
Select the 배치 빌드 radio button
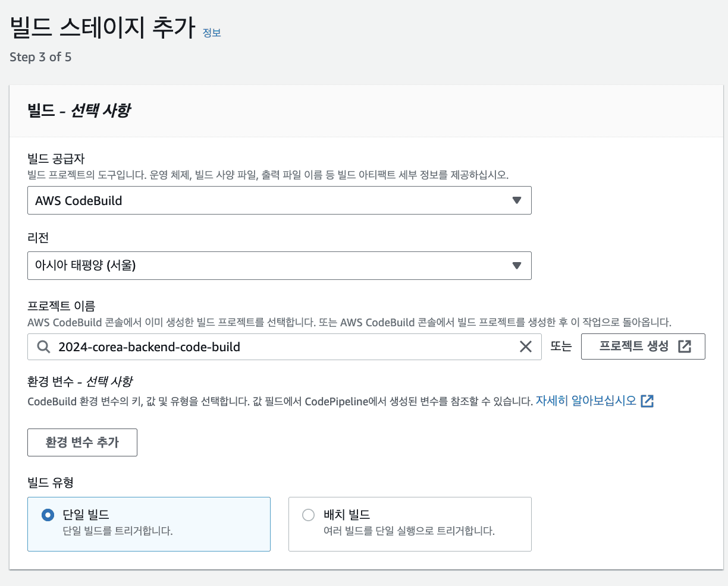[308, 515]
